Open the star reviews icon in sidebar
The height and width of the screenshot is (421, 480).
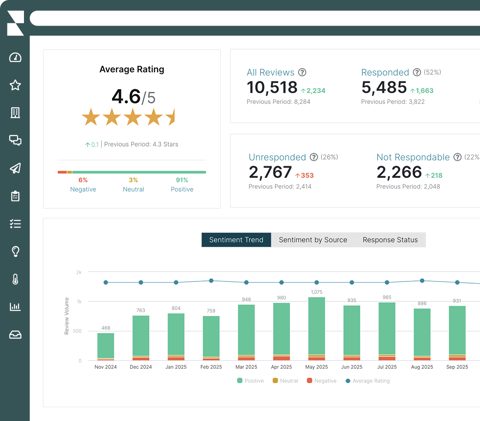coord(15,85)
